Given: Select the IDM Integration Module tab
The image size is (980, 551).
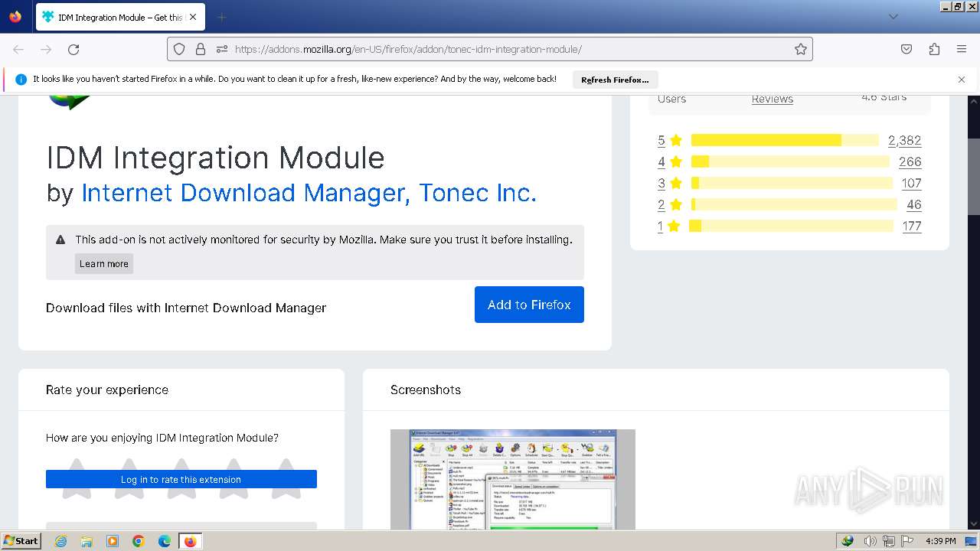Looking at the screenshot, I should point(119,17).
